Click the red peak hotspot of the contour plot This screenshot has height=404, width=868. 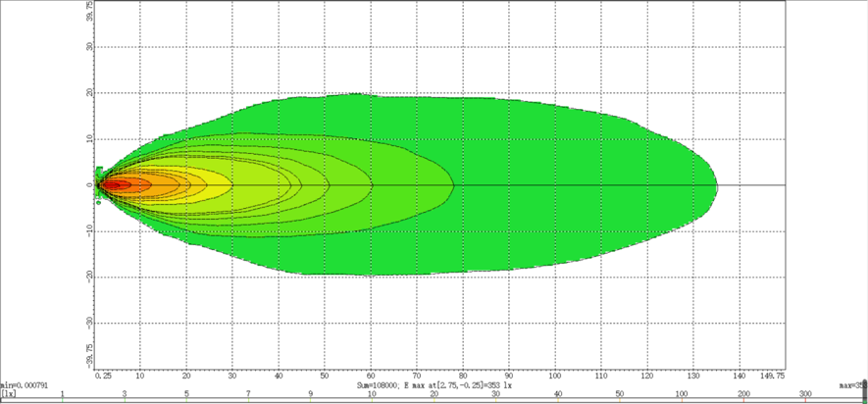pyautogui.click(x=111, y=184)
